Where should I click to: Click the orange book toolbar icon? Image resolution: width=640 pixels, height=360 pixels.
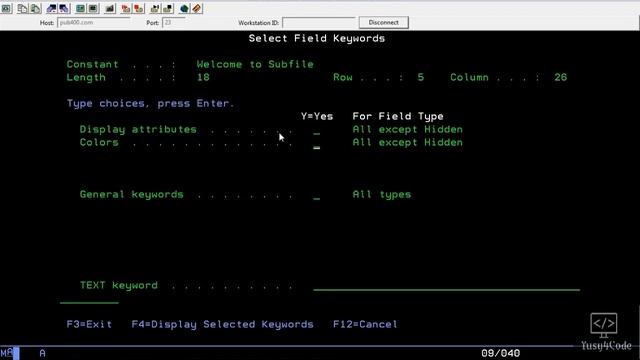coord(197,8)
